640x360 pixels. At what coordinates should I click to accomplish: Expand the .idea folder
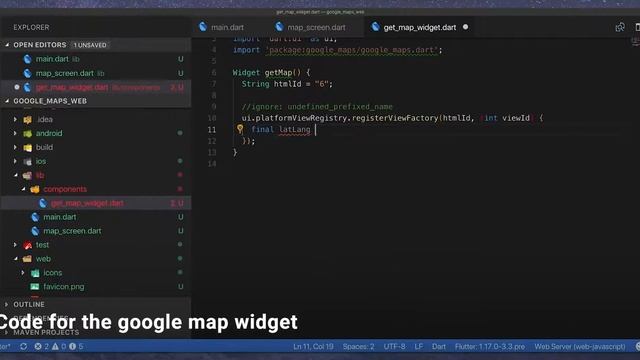coord(15,119)
